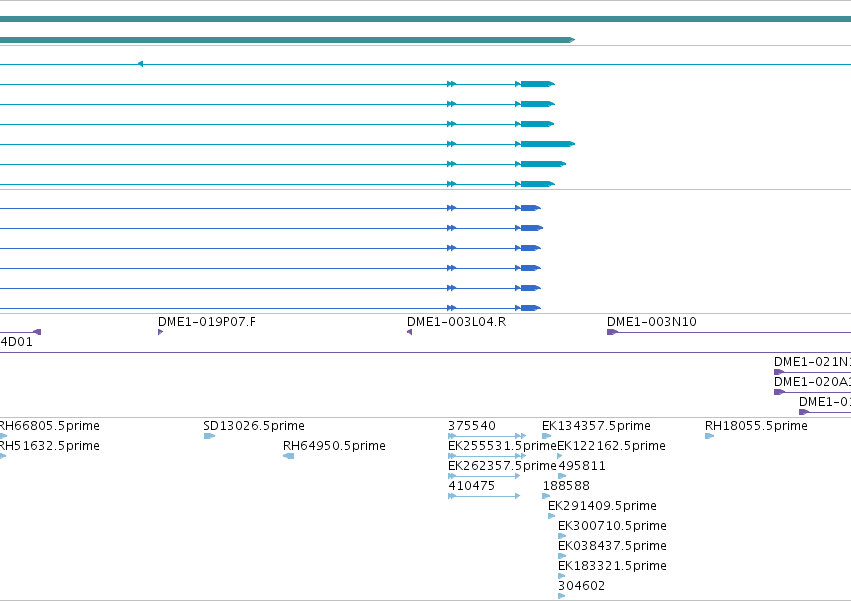Select the 495811 label
851x601 pixels.
tap(582, 466)
